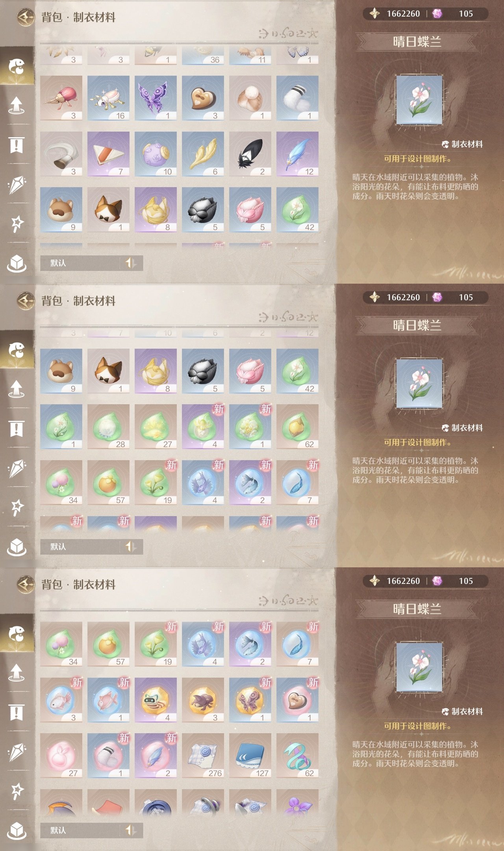
Task: Pick the white fluff bubble showing 28
Action: click(108, 427)
